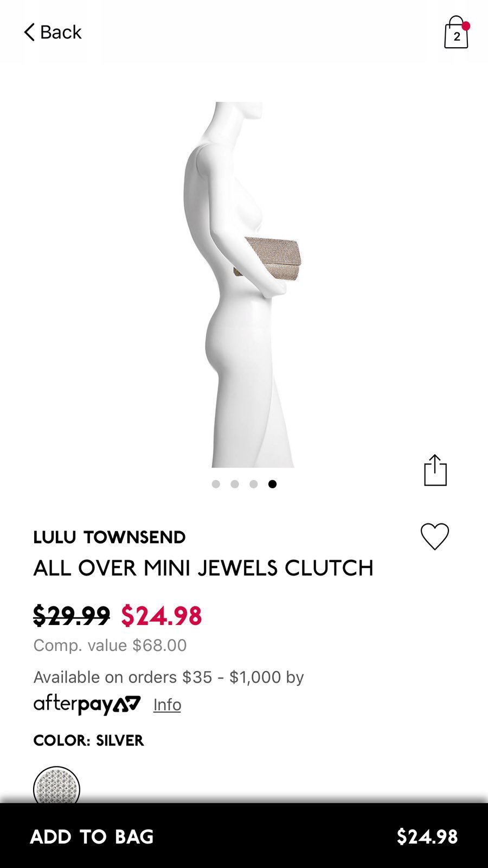Viewport: 488px width, 868px height.
Task: Tap ADD TO BAG button
Action: tap(244, 836)
